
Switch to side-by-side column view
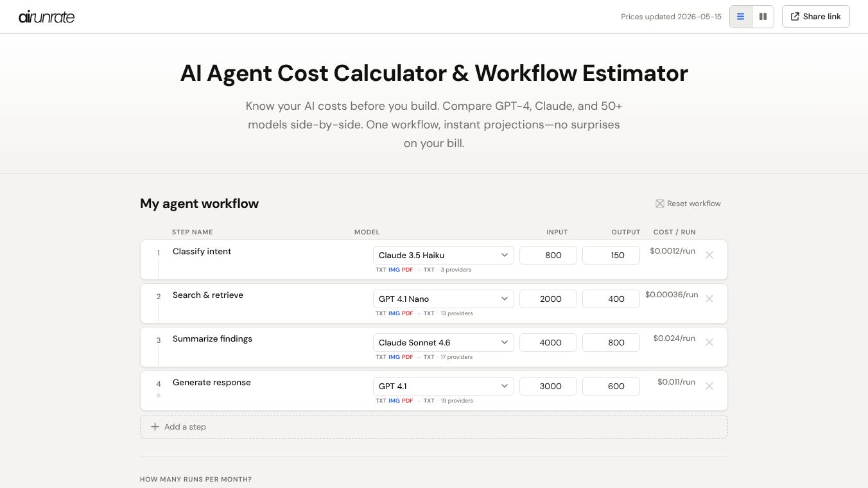pos(763,17)
